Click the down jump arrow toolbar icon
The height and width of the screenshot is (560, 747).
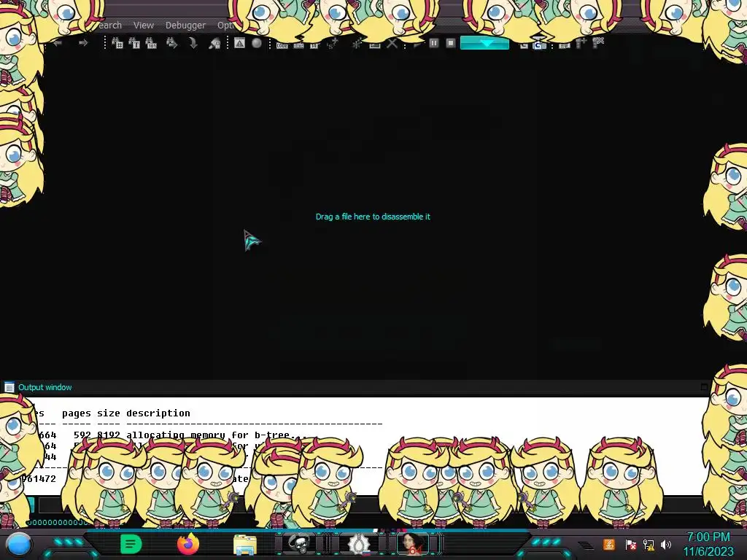pyautogui.click(x=193, y=43)
